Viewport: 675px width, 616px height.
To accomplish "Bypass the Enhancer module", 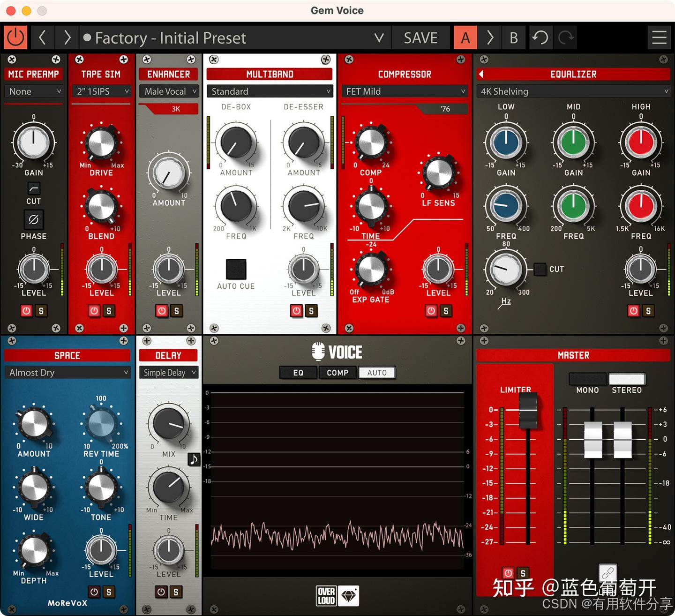I will coord(162,310).
